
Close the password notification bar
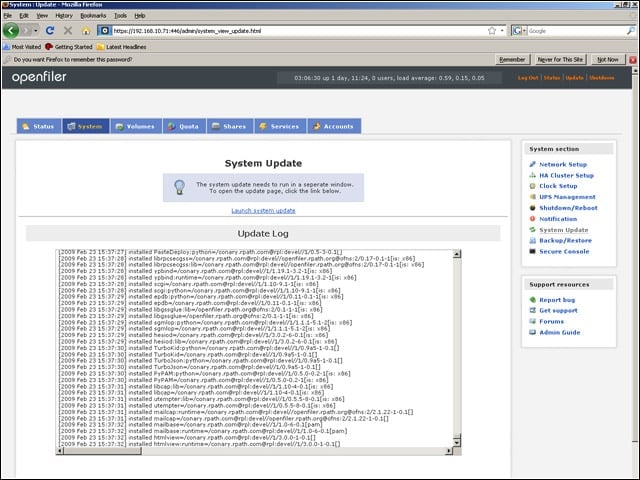[x=633, y=60]
